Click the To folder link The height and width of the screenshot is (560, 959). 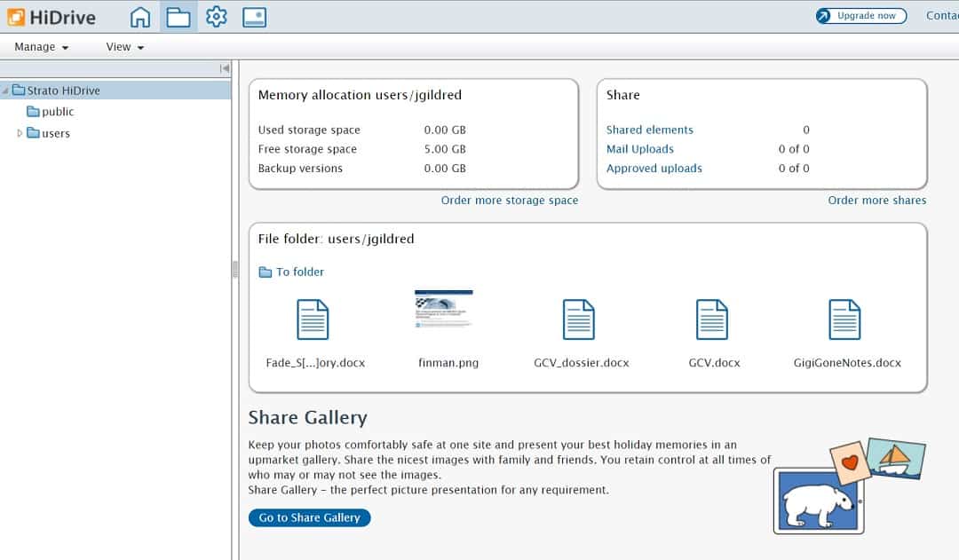(300, 272)
